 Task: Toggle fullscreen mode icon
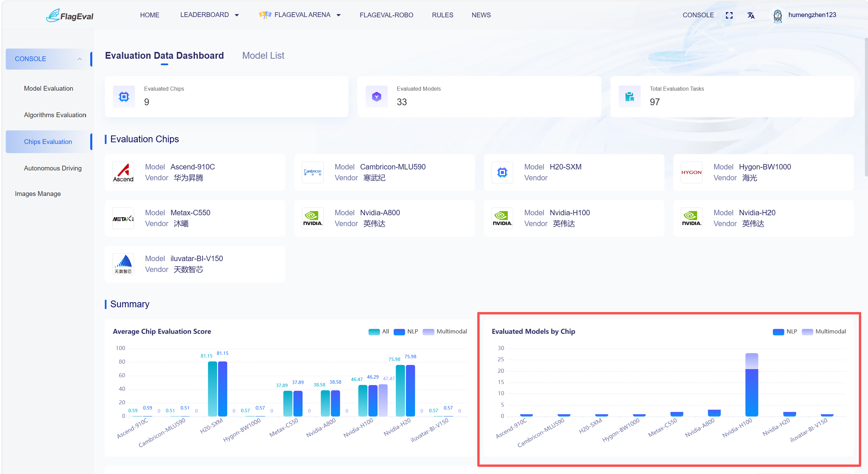729,15
